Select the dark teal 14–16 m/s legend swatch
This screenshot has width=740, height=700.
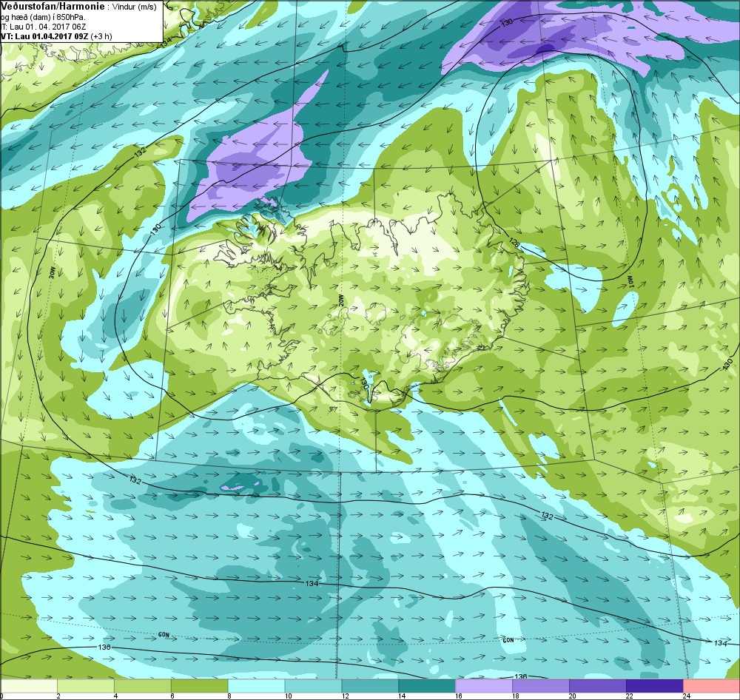click(427, 685)
